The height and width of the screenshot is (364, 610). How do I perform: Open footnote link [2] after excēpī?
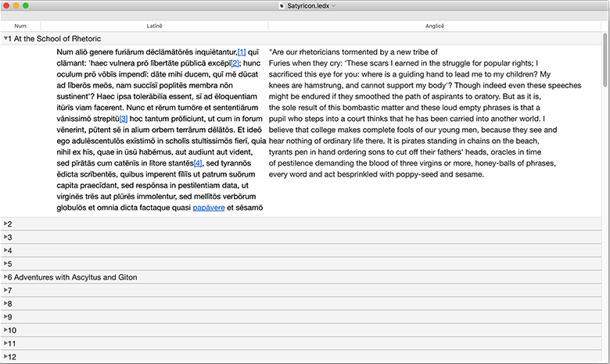tap(235, 63)
